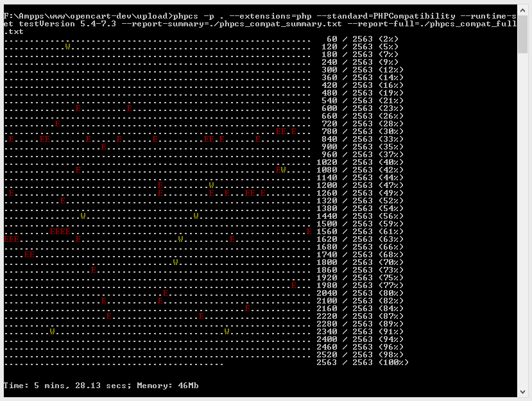
Task: Click the 'Time: 5 mins, 28.13 secs' text
Action: [x=67, y=386]
